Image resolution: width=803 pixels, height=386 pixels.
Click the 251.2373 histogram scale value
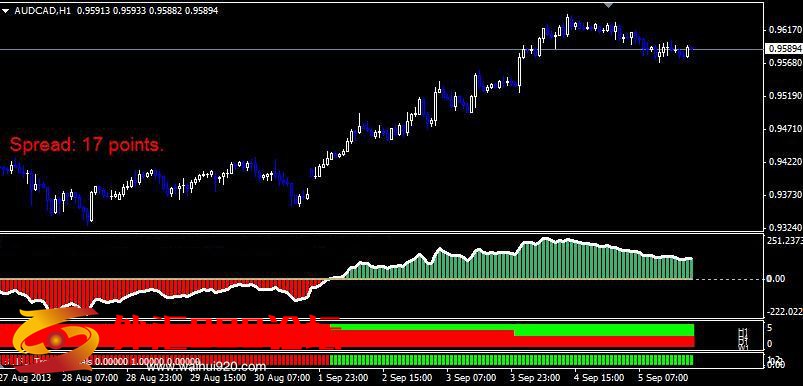tap(784, 241)
